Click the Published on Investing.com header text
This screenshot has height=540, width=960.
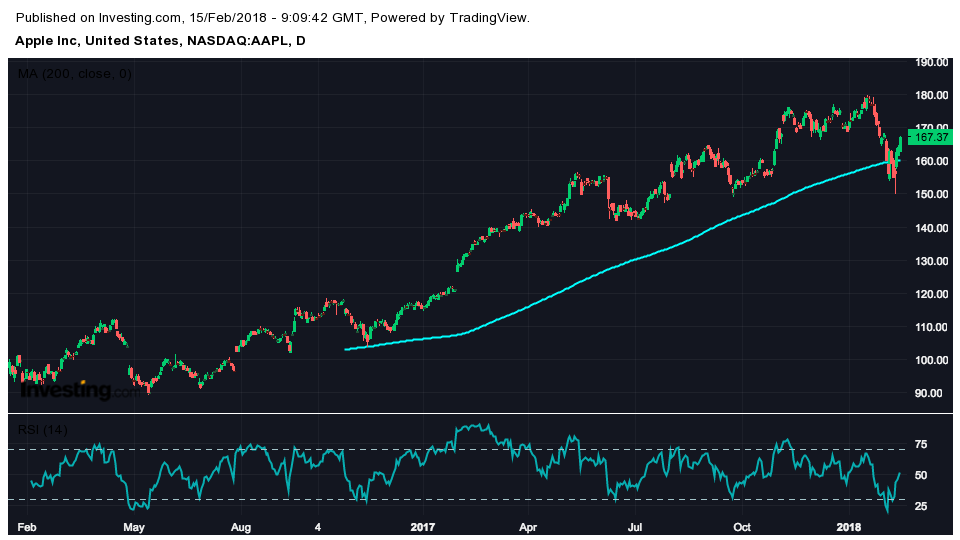pos(272,18)
